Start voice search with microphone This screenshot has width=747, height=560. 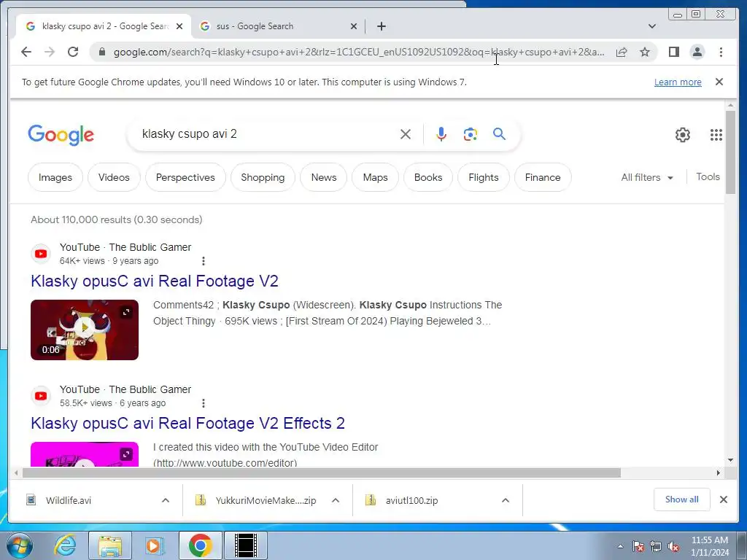(x=441, y=134)
